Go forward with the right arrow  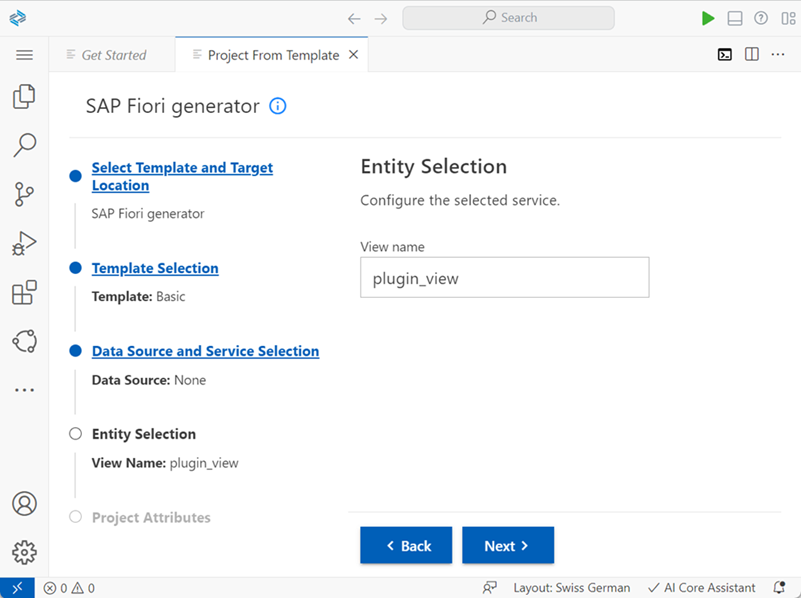click(x=381, y=19)
